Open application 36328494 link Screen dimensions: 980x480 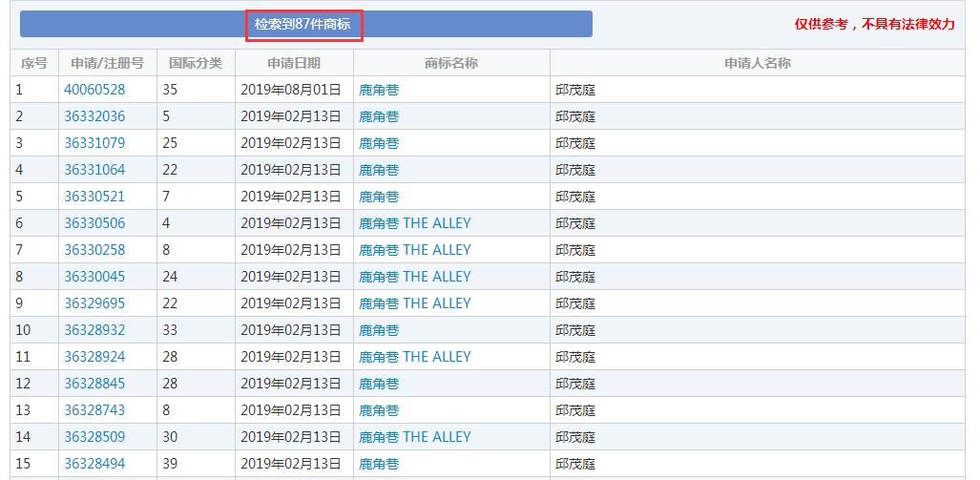94,464
